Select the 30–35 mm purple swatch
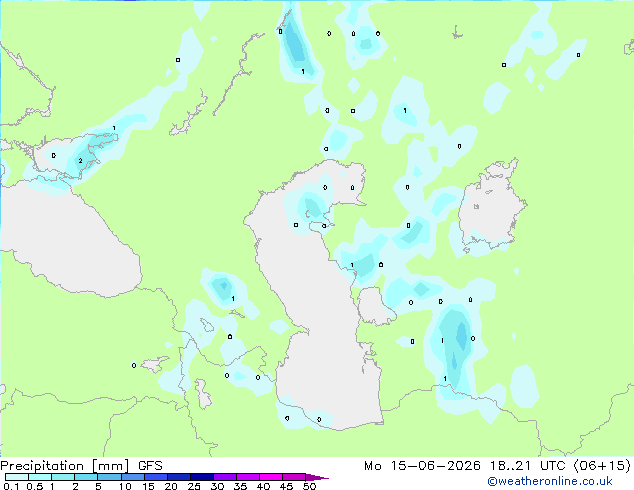 pyautogui.click(x=225, y=477)
